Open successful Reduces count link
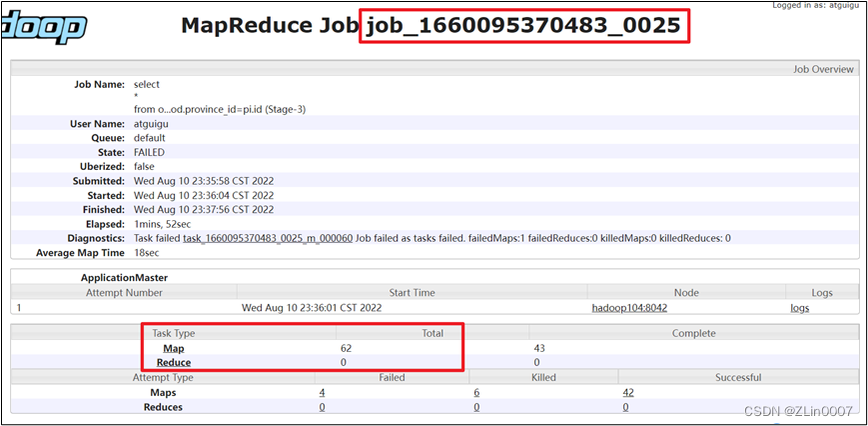868x426 pixels. (x=625, y=407)
